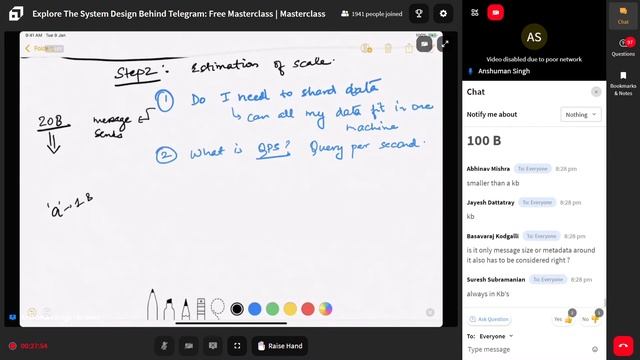This screenshot has height=360, width=640.
Task: Click the 'always in Kb's' message
Action: tap(488, 294)
